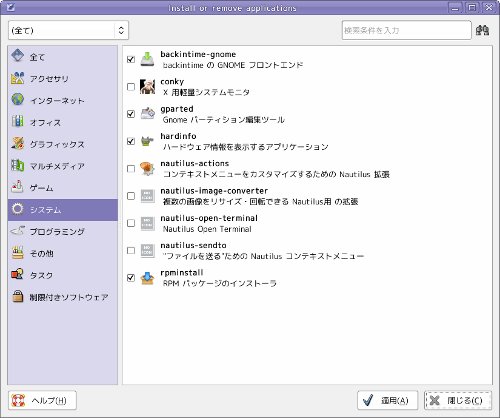Click the rpminstall package icon

(x=147, y=278)
